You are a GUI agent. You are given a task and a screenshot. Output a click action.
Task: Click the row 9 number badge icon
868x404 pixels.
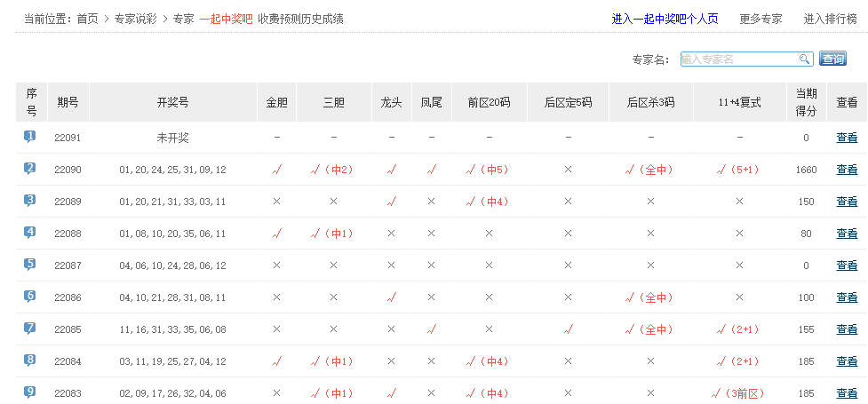[30, 392]
